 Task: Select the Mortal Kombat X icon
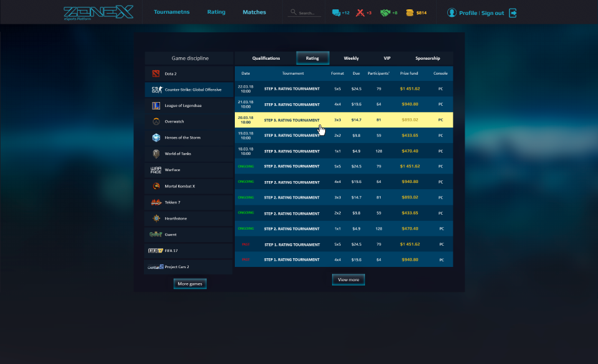[156, 186]
